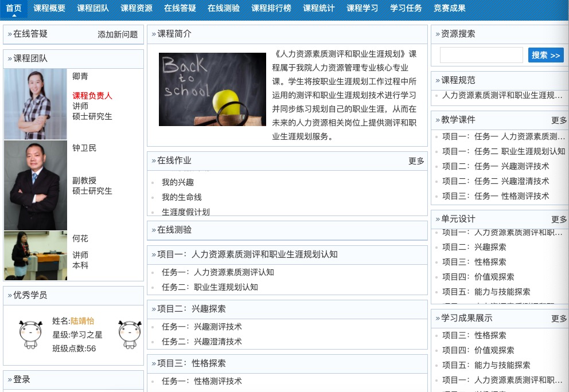Open 卿青's instructor photo
This screenshot has width=569, height=392.
[x=36, y=104]
